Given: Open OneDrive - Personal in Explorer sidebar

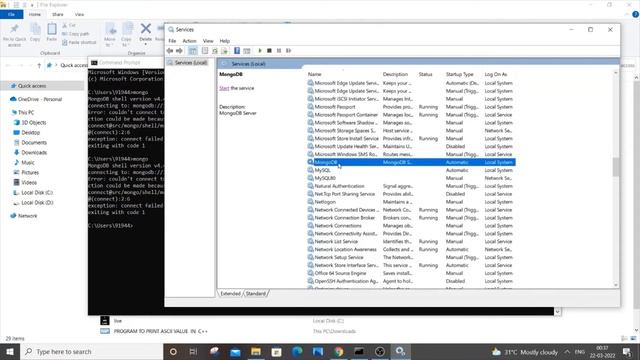Looking at the screenshot, I should (x=40, y=99).
